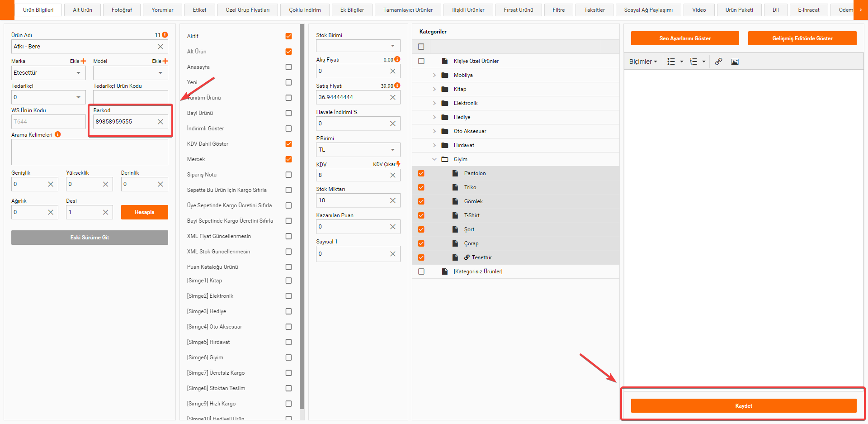868x424 pixels.
Task: Enable the Anasayfa checkbox
Action: pos(288,67)
